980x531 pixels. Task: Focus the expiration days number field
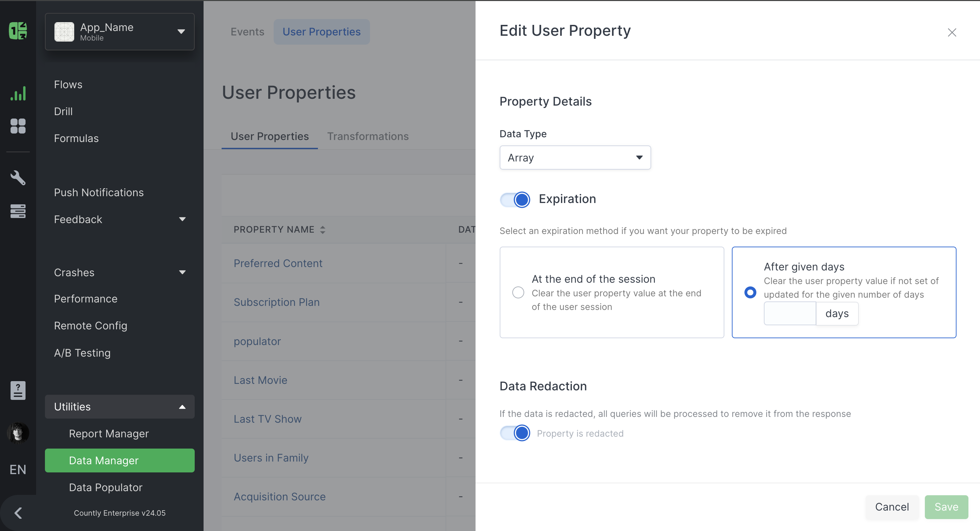790,314
